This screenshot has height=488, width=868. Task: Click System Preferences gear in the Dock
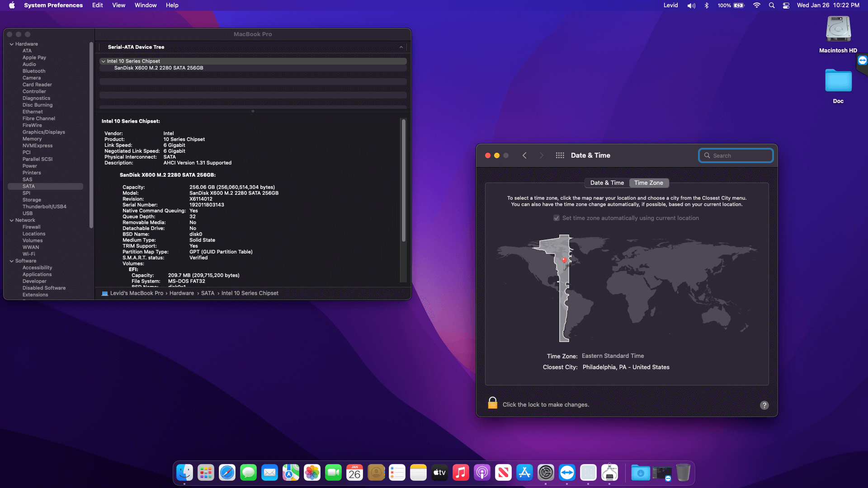pos(546,473)
